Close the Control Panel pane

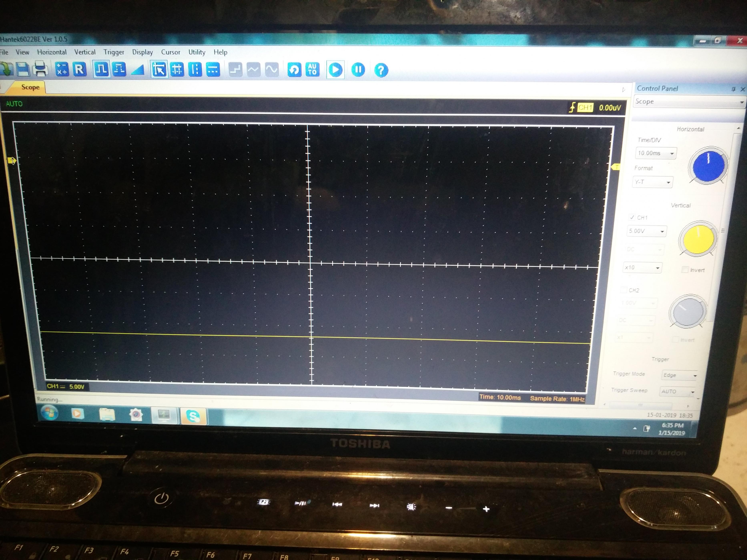pos(743,89)
